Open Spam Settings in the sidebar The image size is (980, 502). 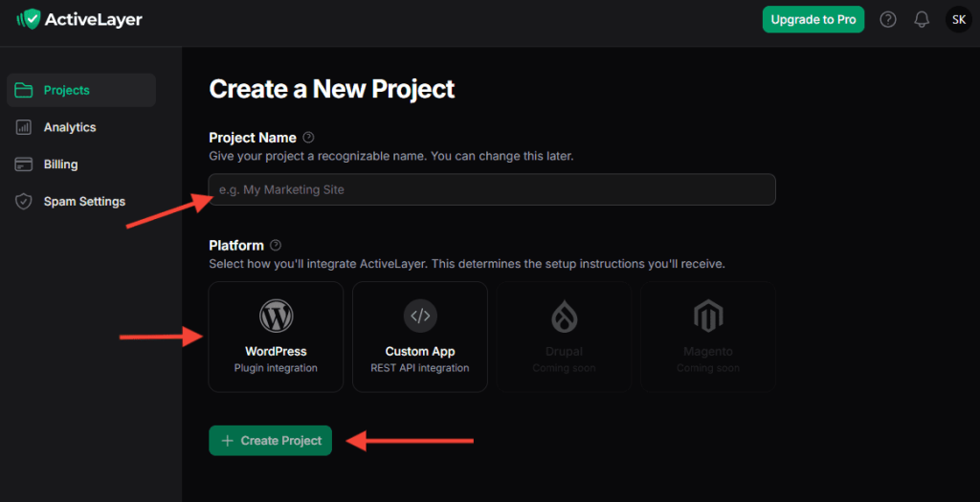pyautogui.click(x=81, y=201)
